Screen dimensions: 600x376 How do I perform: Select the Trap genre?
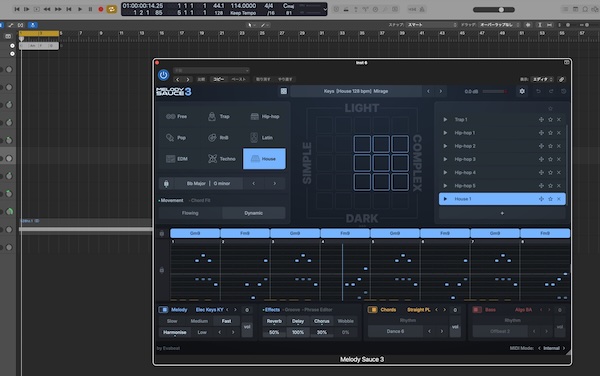[x=219, y=116]
